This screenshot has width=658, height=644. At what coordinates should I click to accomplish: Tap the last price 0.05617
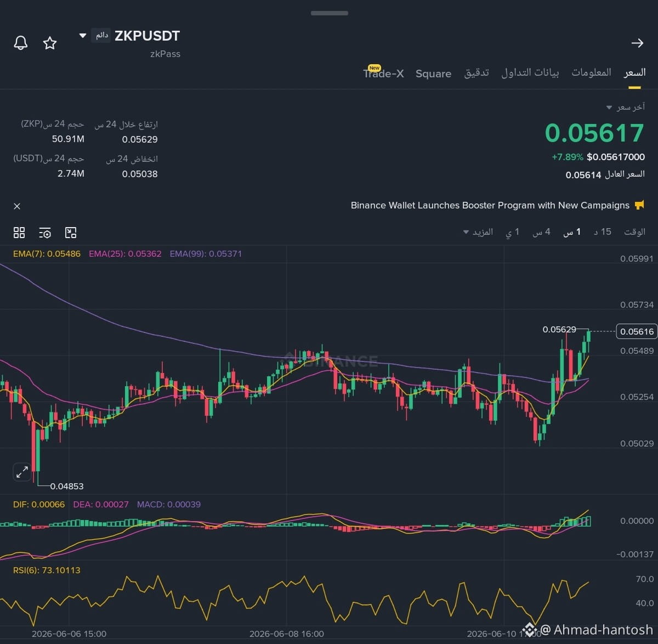click(x=594, y=133)
